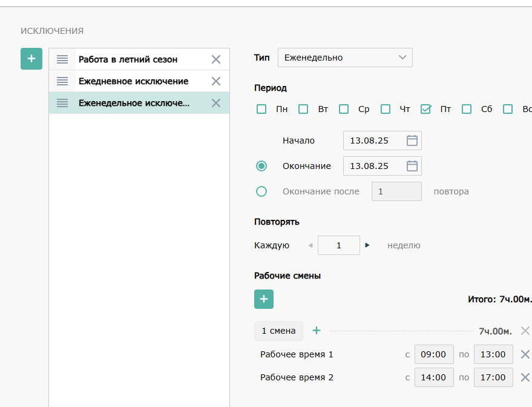Screen dimensions: 532x407
Task: Add working time to '1 смена'
Action: click(317, 331)
